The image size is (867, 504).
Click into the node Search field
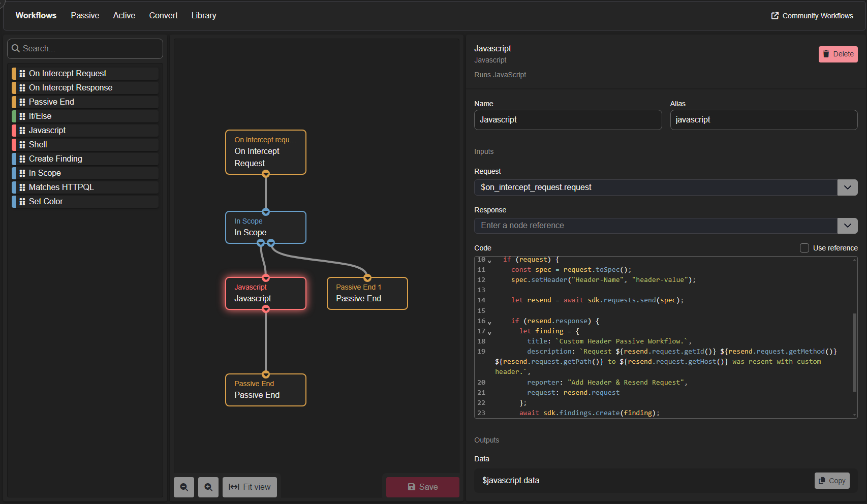[85, 49]
